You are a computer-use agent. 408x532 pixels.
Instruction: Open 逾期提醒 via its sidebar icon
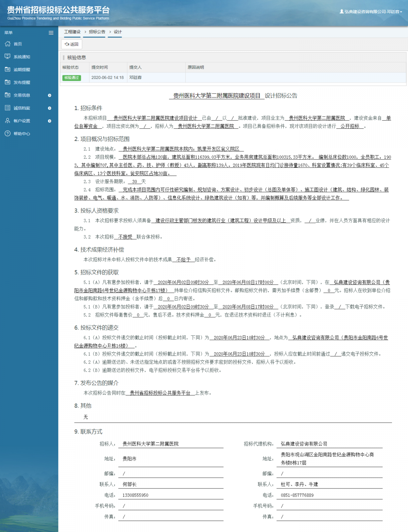tap(7, 70)
